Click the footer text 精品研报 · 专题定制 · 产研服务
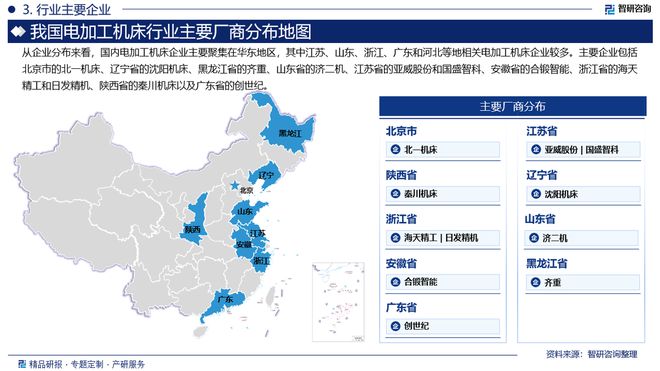The image size is (660, 371). click(87, 364)
